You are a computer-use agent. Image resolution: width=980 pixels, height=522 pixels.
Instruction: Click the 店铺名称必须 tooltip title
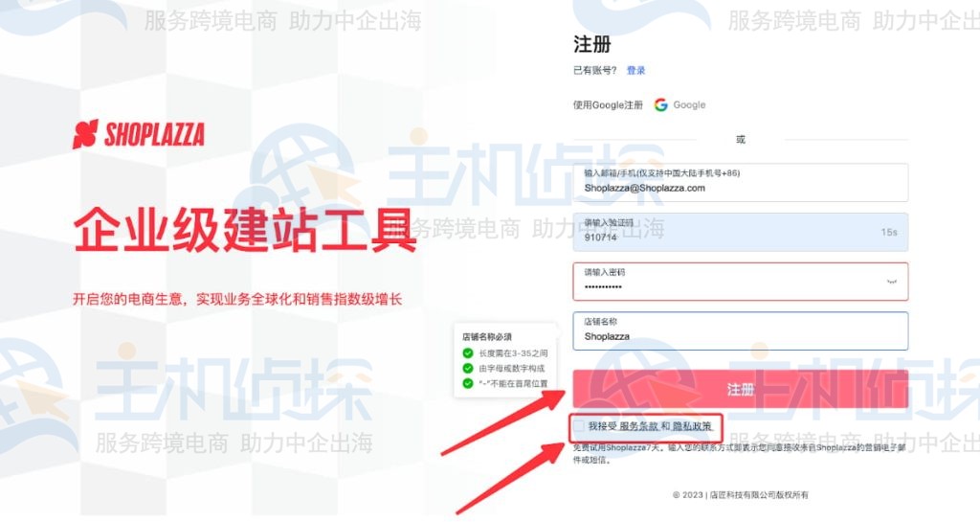487,336
